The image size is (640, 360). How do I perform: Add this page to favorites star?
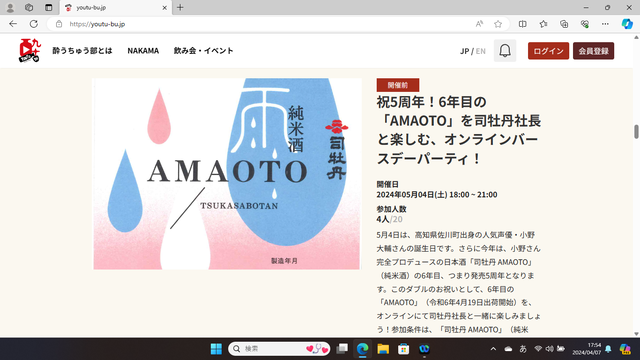click(x=498, y=24)
